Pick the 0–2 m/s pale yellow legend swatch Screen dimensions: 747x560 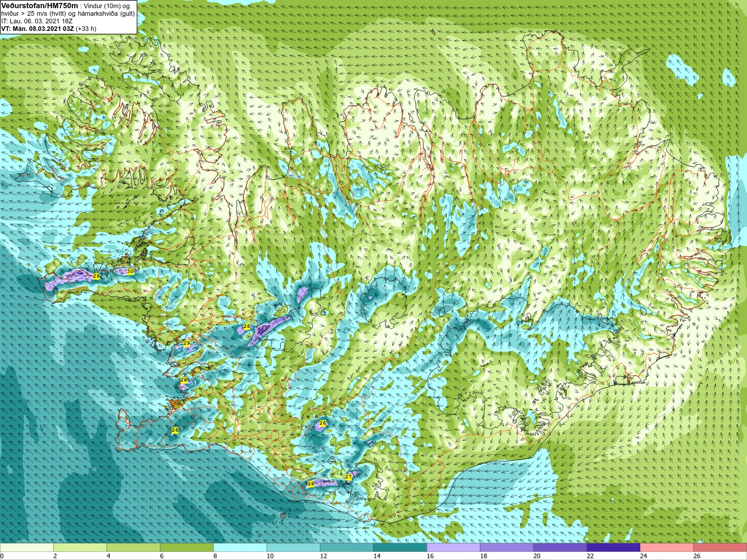27,548
